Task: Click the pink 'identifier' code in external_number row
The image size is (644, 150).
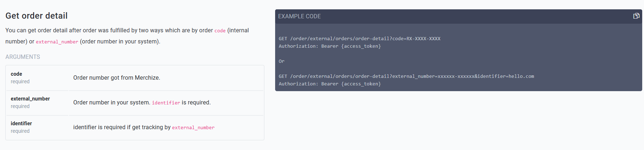Action: [166, 103]
